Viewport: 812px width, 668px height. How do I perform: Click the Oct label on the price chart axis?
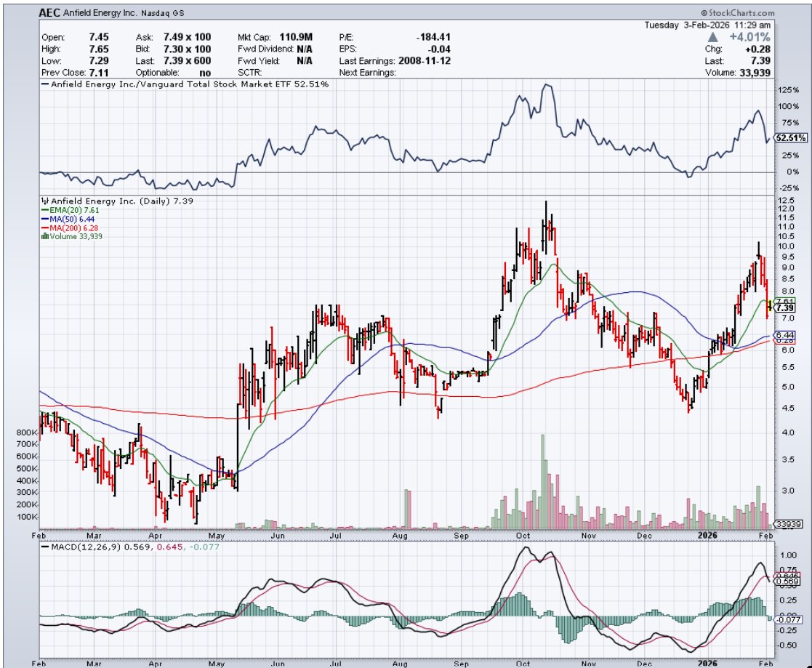[x=523, y=536]
